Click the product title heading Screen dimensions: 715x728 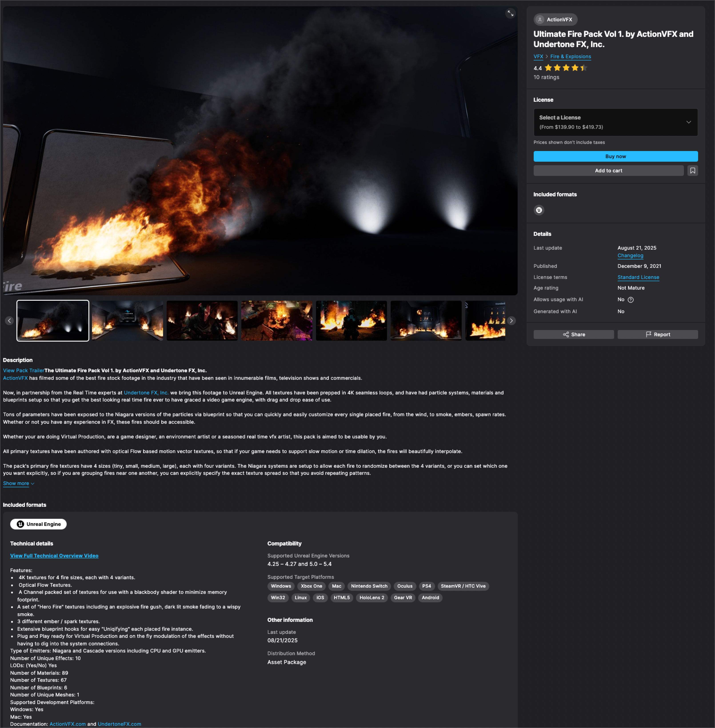[613, 39]
